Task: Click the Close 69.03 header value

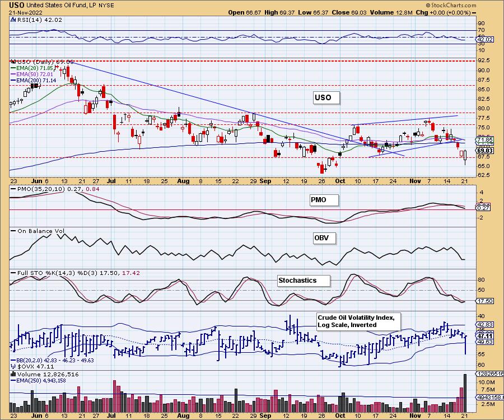Action: (x=349, y=12)
